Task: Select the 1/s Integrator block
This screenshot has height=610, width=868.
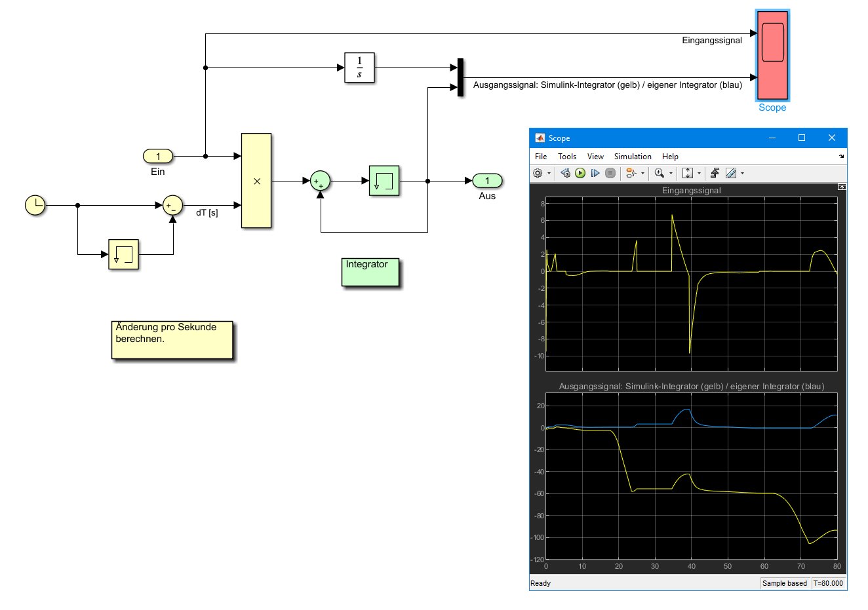Action: (359, 67)
